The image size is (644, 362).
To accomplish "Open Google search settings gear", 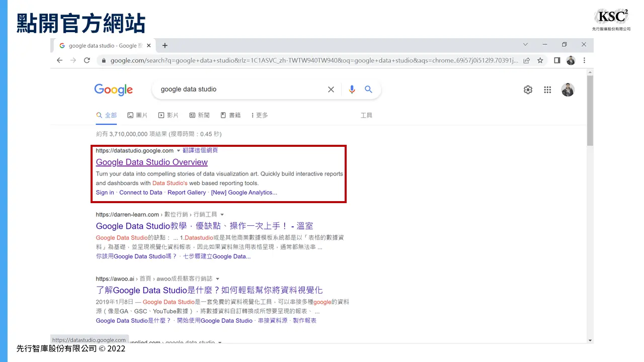I will point(528,89).
